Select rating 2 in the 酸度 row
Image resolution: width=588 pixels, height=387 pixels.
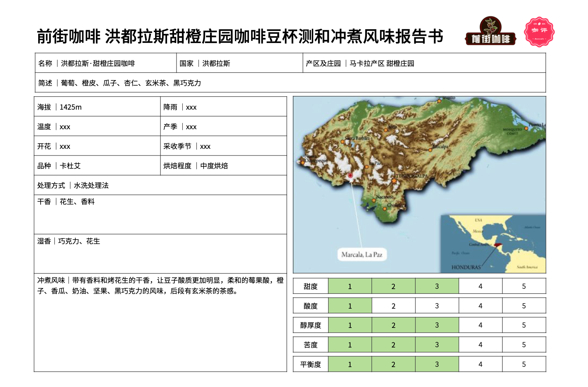click(x=393, y=306)
